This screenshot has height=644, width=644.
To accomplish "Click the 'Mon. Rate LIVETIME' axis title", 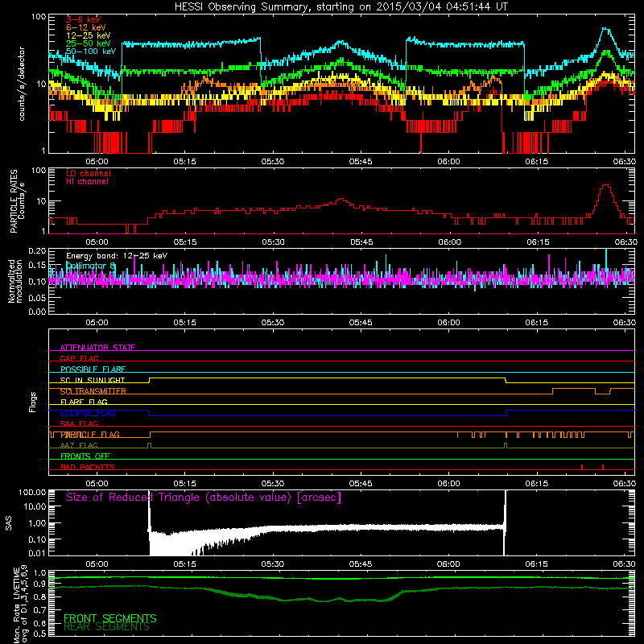I will click(x=16, y=605).
